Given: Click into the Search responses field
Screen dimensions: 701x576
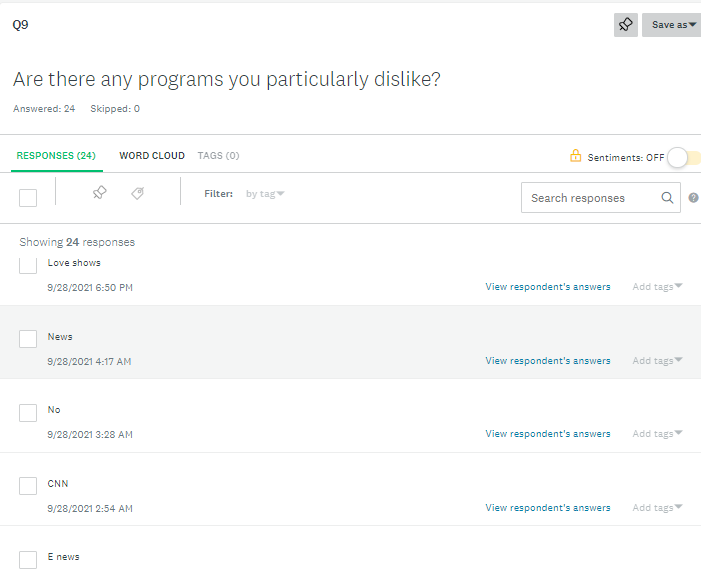Looking at the screenshot, I should 590,198.
